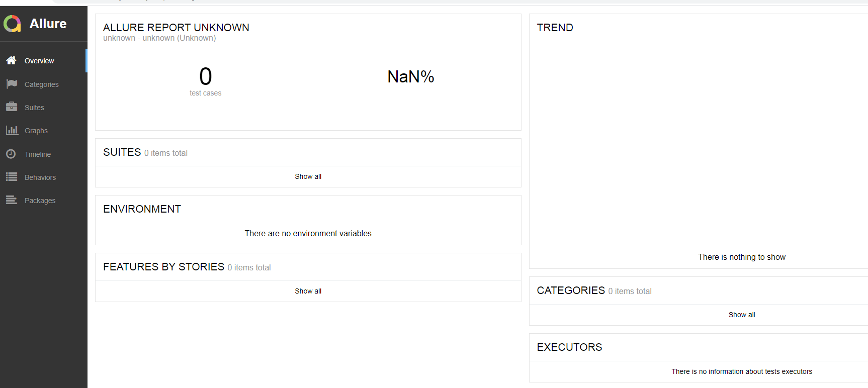Click the SUITES widget heading
Image resolution: width=868 pixels, height=388 pixels.
[x=122, y=152]
